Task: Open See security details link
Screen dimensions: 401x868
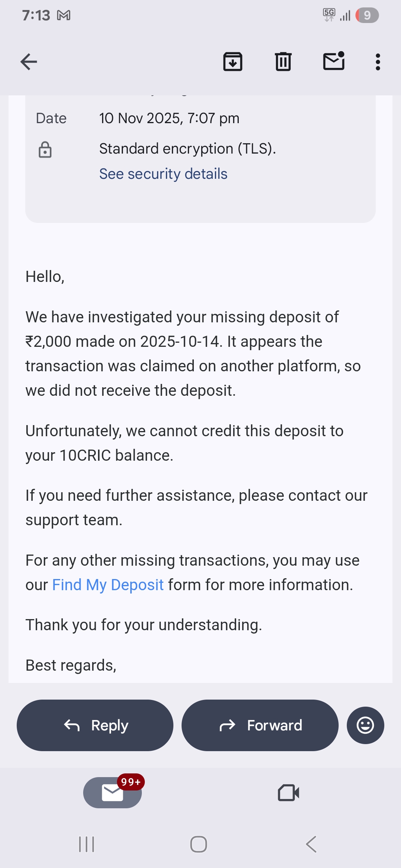Action: pyautogui.click(x=163, y=174)
